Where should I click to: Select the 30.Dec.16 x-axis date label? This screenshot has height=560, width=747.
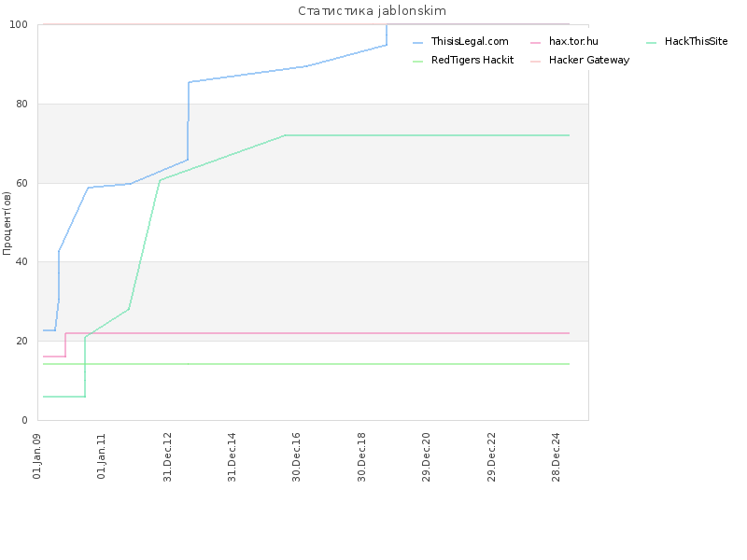click(296, 457)
